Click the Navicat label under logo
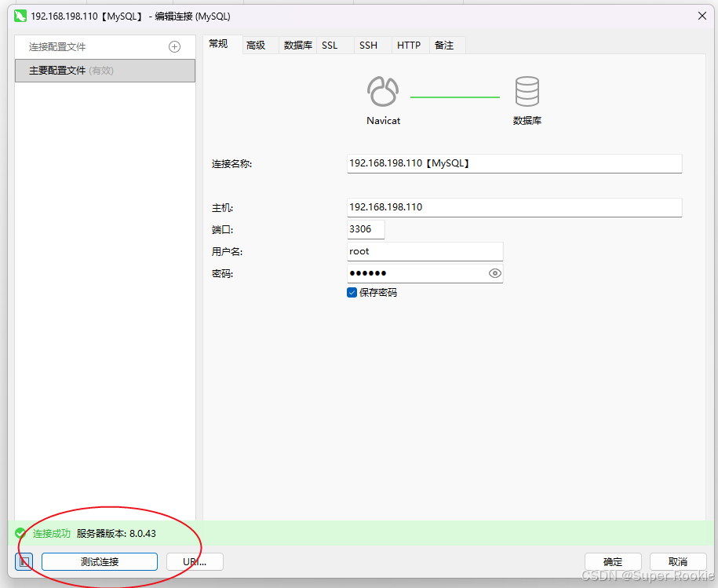Image resolution: width=718 pixels, height=588 pixels. pos(383,120)
